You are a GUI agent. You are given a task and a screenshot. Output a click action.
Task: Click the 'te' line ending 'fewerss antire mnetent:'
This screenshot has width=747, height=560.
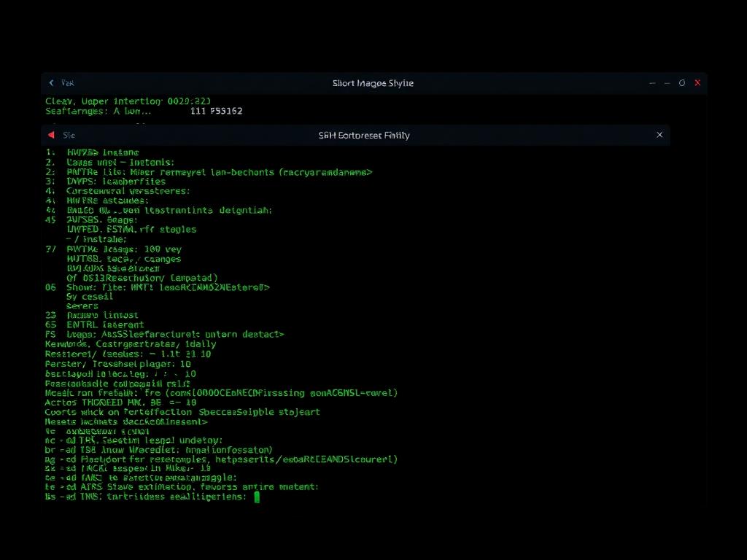pos(182,487)
